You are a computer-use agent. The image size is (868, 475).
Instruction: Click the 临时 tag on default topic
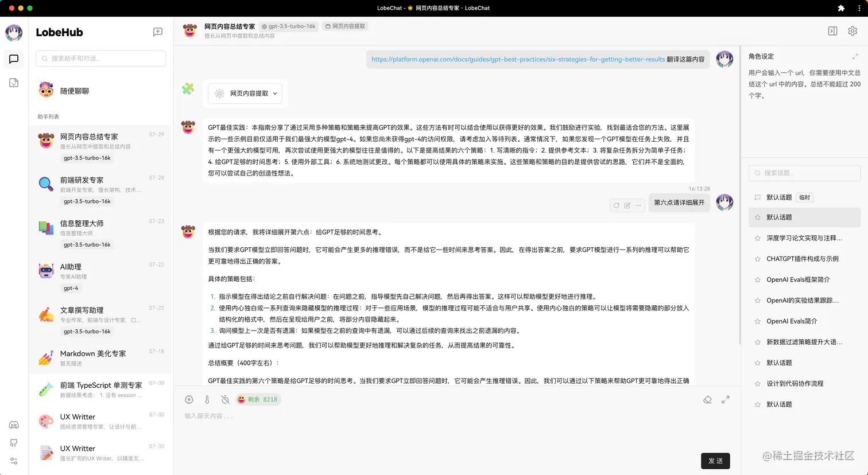(805, 197)
